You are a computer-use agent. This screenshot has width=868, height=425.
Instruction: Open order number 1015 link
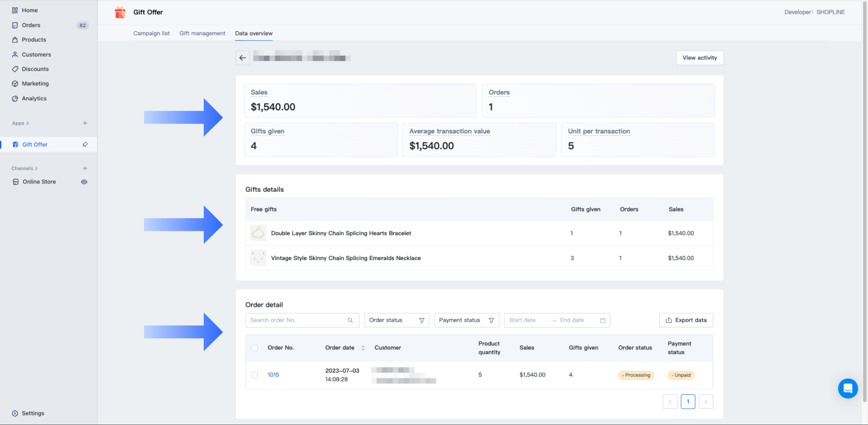(273, 375)
